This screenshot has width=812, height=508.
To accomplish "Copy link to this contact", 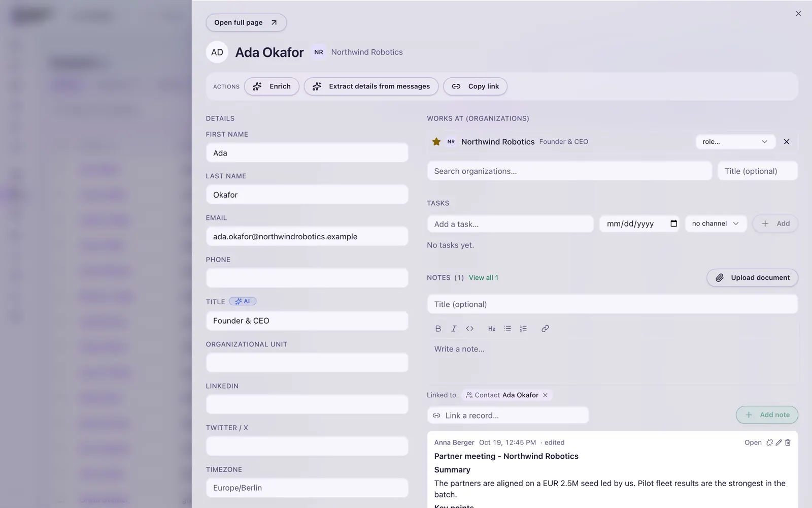I will coord(475,86).
